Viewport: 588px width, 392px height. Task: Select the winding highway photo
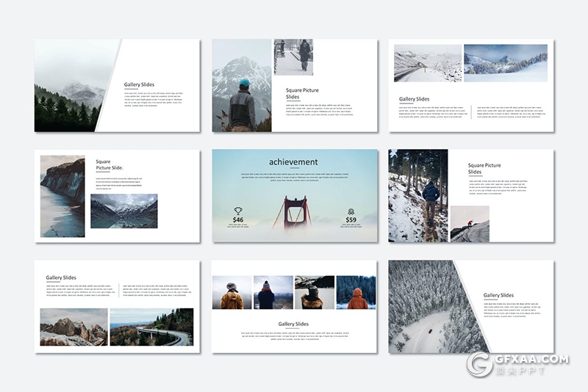pyautogui.click(x=151, y=327)
